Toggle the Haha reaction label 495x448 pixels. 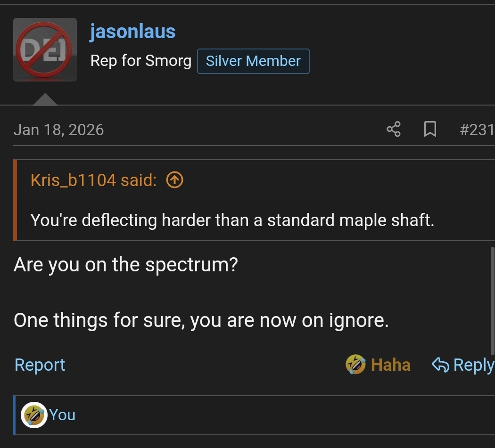(x=390, y=365)
